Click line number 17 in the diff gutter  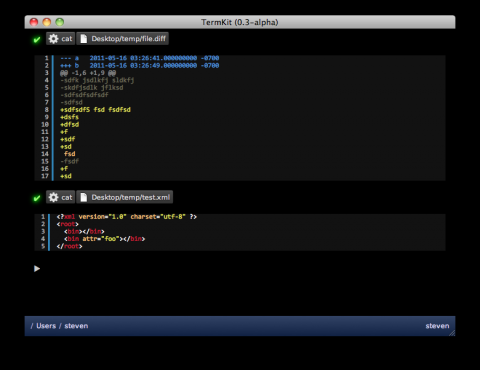click(x=45, y=176)
